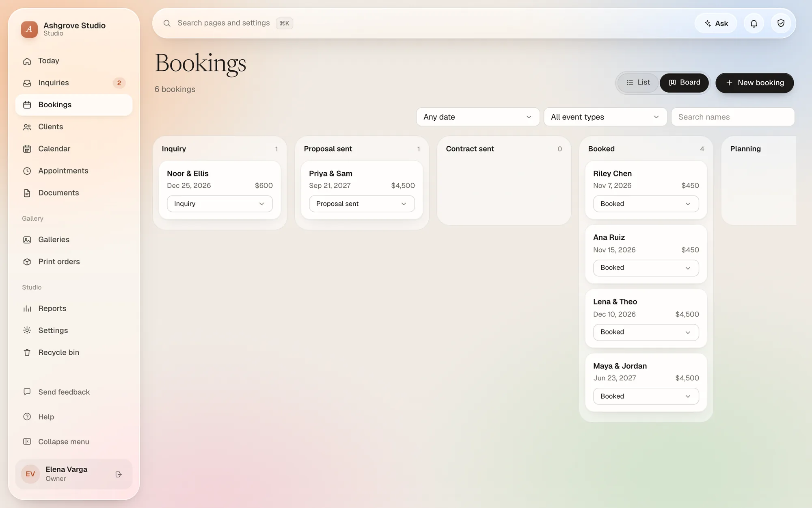Click the Bookings calendar icon in sidebar
Screen dimensions: 812x508
(x=27, y=105)
